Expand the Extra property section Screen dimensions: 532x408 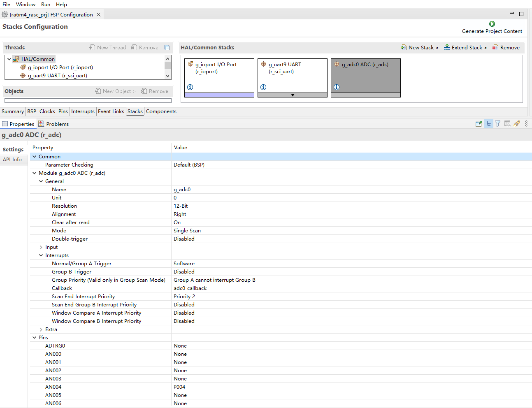point(41,329)
